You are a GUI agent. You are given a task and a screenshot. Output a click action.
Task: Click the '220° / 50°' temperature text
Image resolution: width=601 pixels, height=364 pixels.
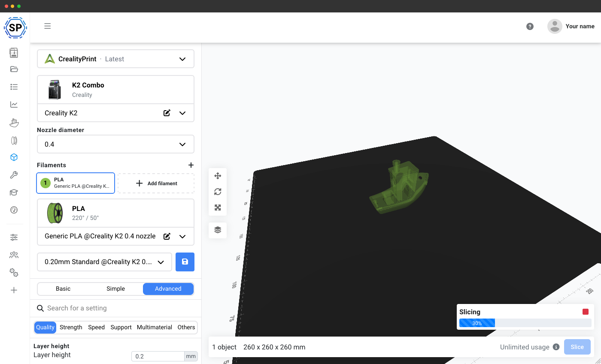point(85,218)
